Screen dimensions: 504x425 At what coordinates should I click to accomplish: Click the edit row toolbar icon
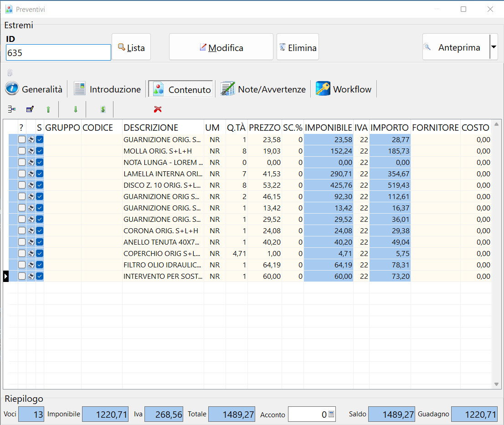pyautogui.click(x=30, y=109)
